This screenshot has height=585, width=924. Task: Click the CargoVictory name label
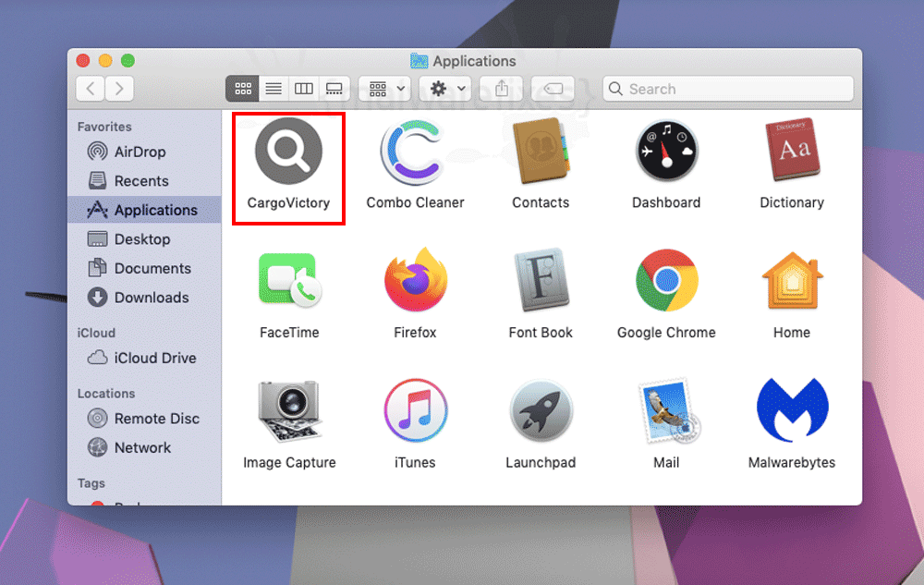(x=288, y=202)
